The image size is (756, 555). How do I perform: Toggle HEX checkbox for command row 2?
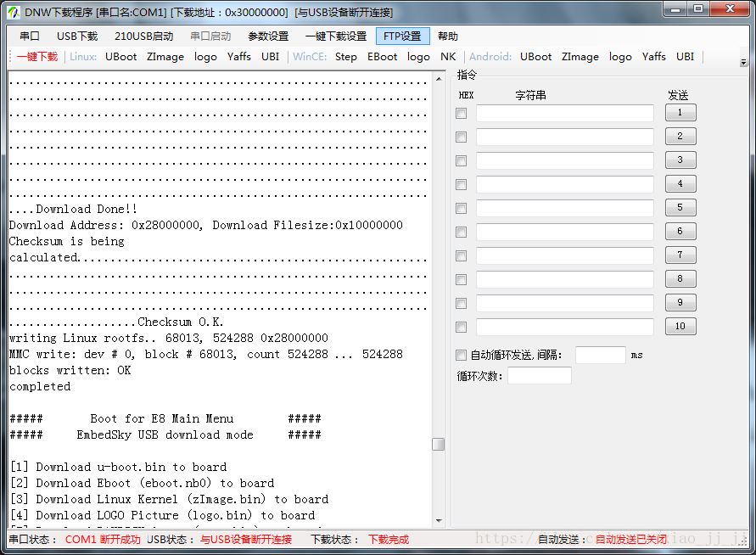[x=462, y=137]
